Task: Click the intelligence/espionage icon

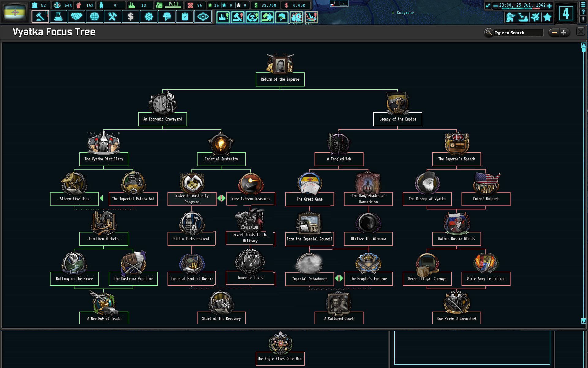Action: click(x=203, y=17)
